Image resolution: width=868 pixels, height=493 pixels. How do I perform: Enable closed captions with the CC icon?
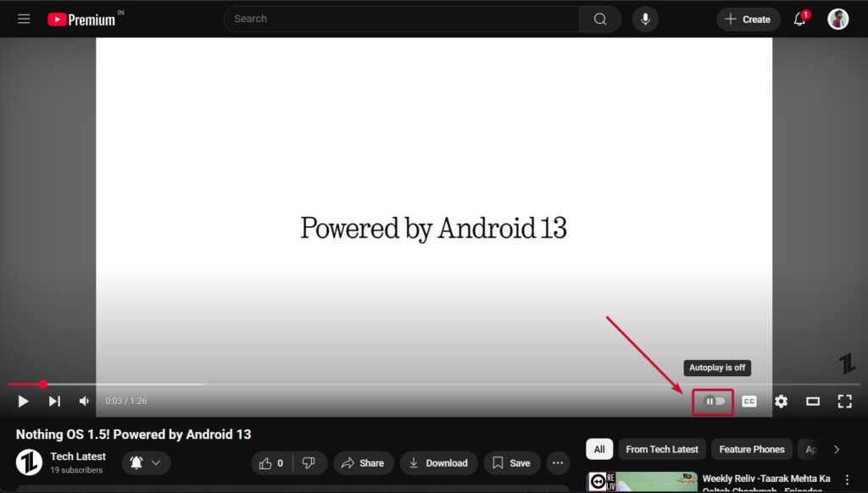(748, 401)
